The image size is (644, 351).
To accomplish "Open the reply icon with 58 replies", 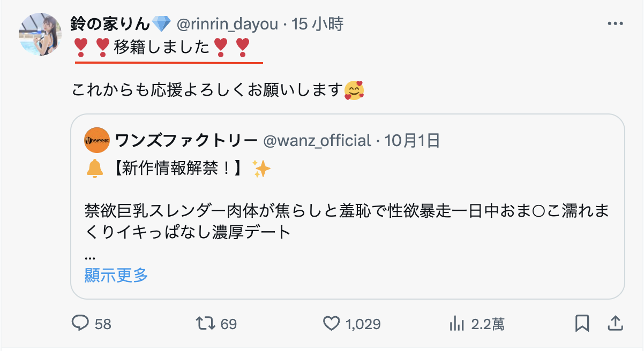I will click(x=80, y=323).
